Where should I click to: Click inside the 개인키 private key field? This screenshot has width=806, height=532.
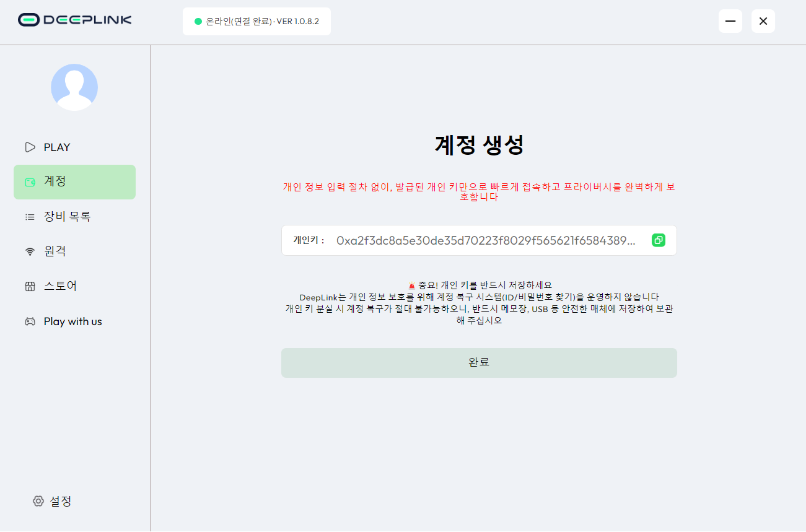pos(485,240)
